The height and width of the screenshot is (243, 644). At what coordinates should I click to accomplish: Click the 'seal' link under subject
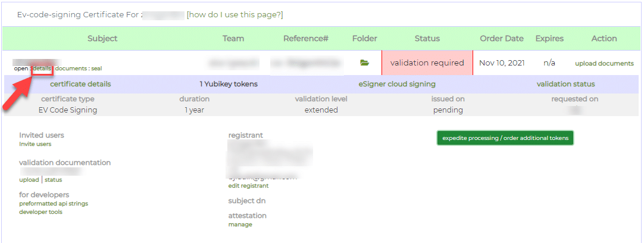tap(96, 68)
